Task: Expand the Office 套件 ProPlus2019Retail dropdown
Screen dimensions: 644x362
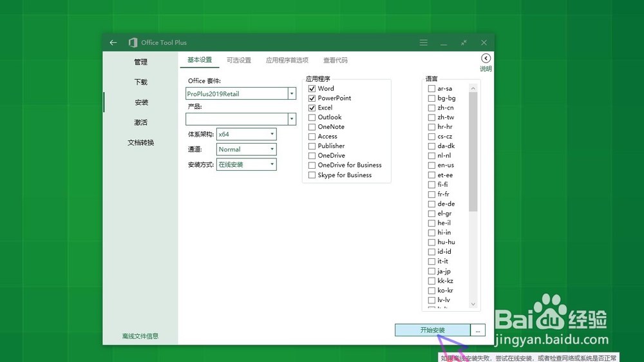Action: 292,93
